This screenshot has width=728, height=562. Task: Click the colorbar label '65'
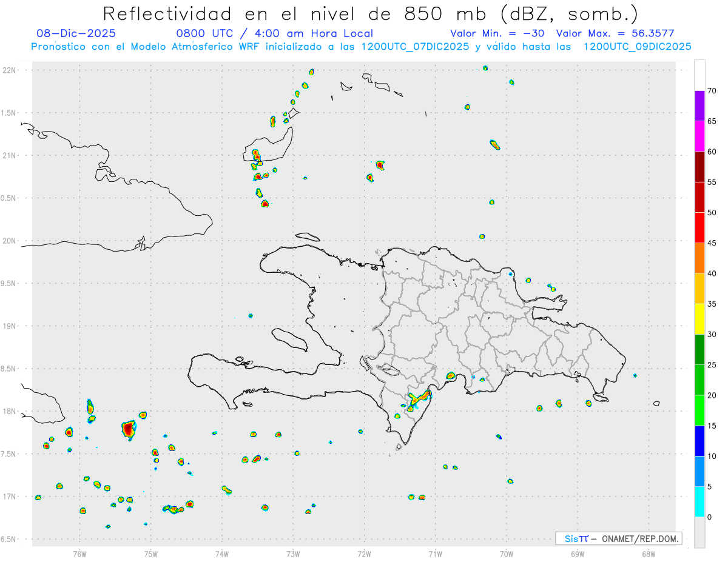(712, 121)
